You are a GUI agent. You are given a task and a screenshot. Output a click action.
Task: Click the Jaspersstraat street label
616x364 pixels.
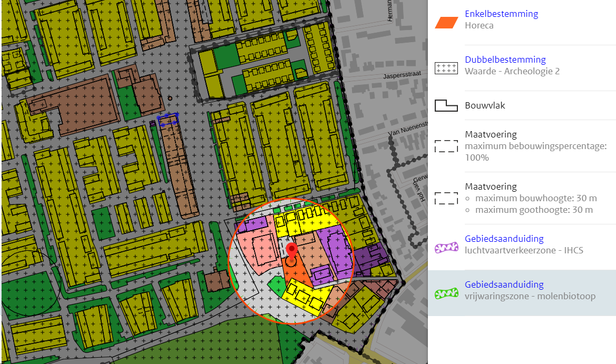pos(402,75)
